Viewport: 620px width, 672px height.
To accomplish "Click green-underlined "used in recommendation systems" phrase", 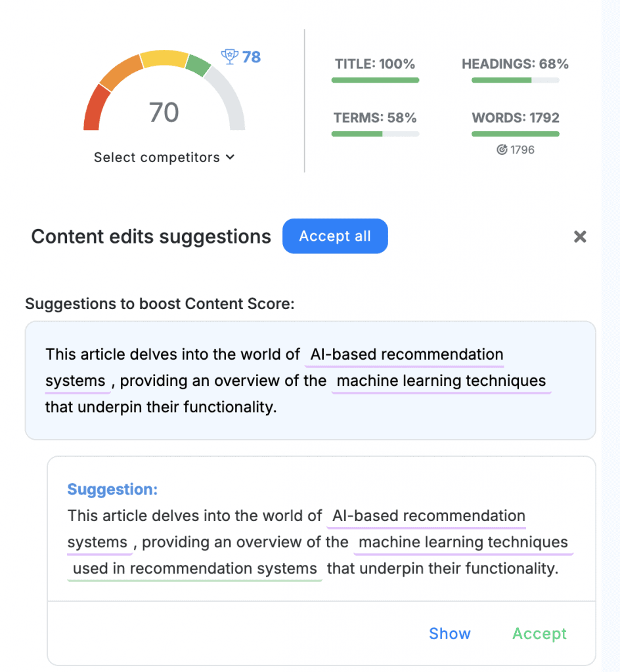I will tap(195, 569).
